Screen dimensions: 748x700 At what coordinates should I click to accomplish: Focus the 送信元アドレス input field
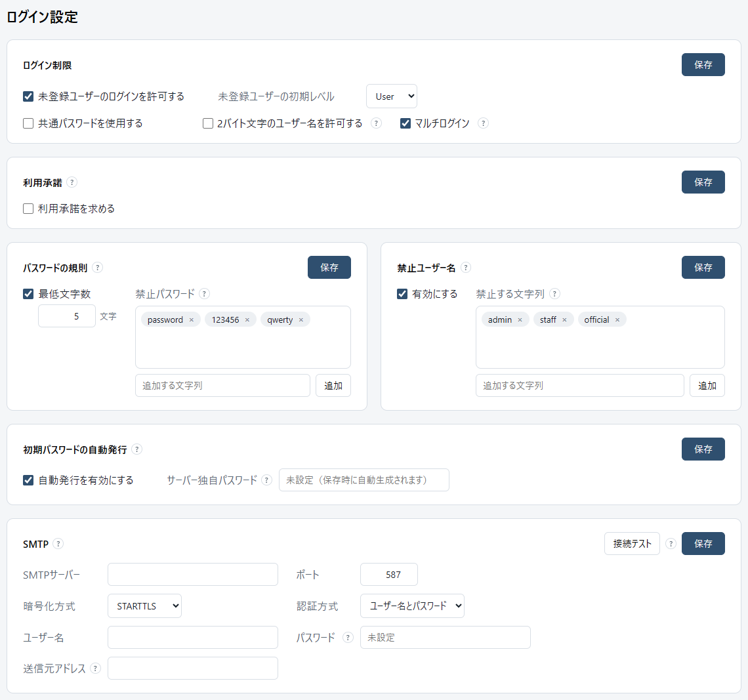[x=193, y=669]
